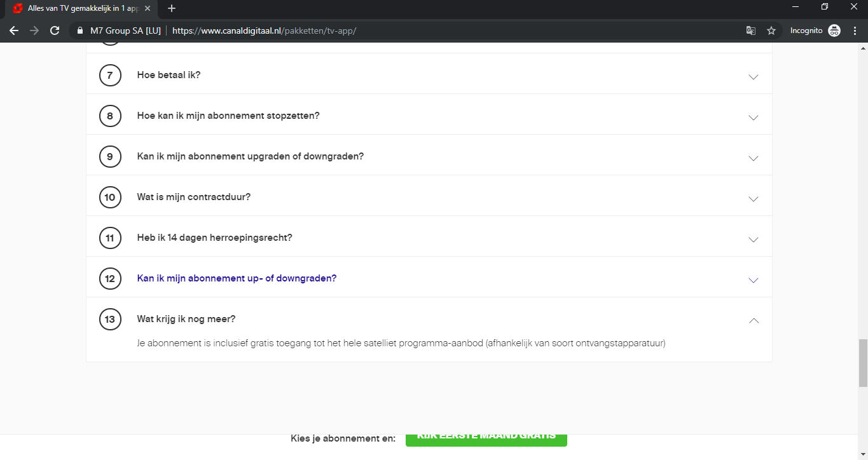Screen dimensions: 868x460
Task: Expand chevron for 'Hoe betaal ik?'
Action: click(754, 77)
